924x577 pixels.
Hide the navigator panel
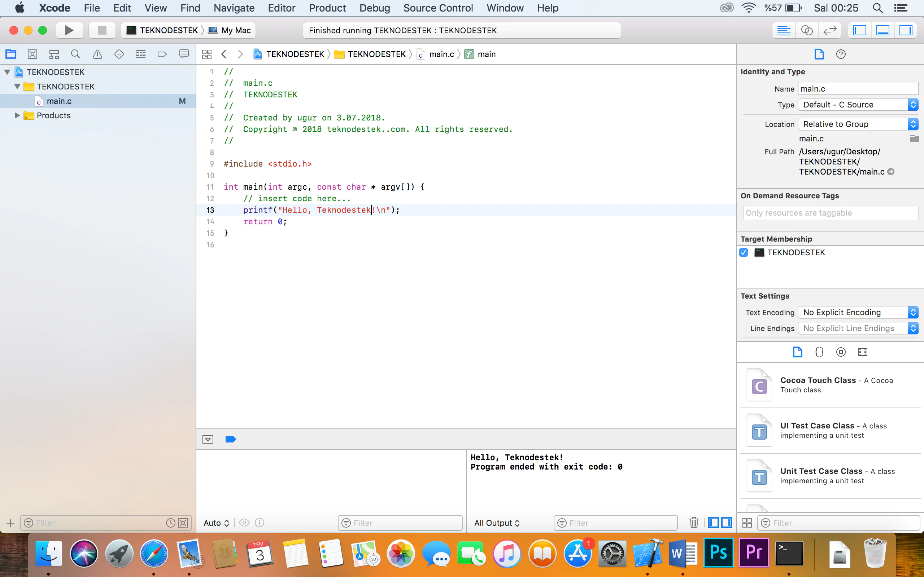859,30
